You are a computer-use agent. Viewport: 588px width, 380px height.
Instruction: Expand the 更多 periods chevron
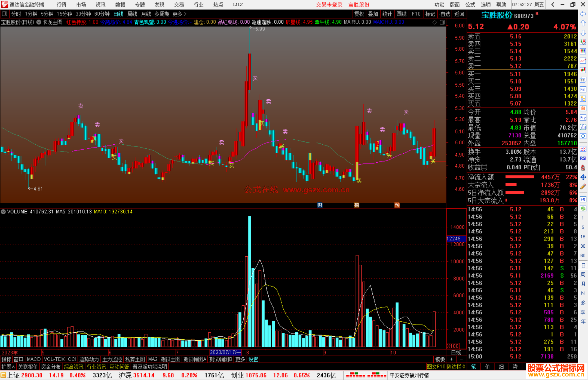point(185,14)
